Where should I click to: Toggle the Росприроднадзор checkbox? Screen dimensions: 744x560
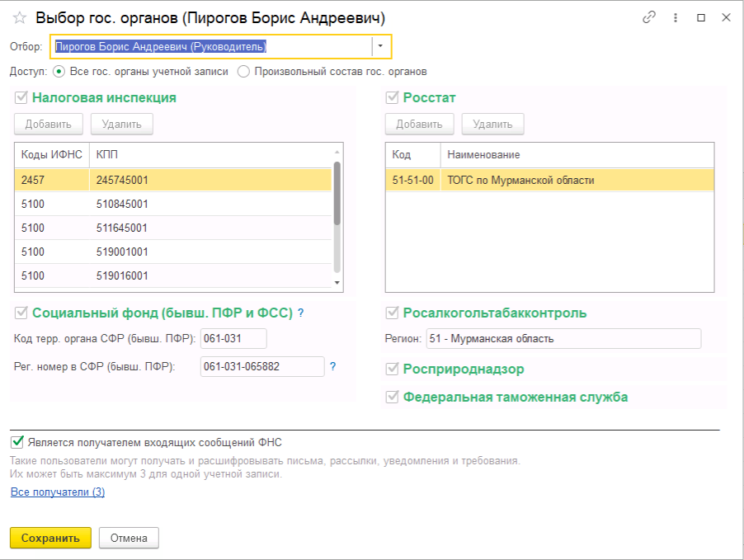(393, 369)
